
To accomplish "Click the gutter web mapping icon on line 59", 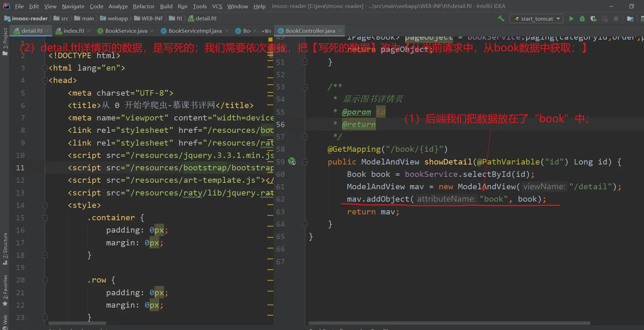I will coord(292,161).
